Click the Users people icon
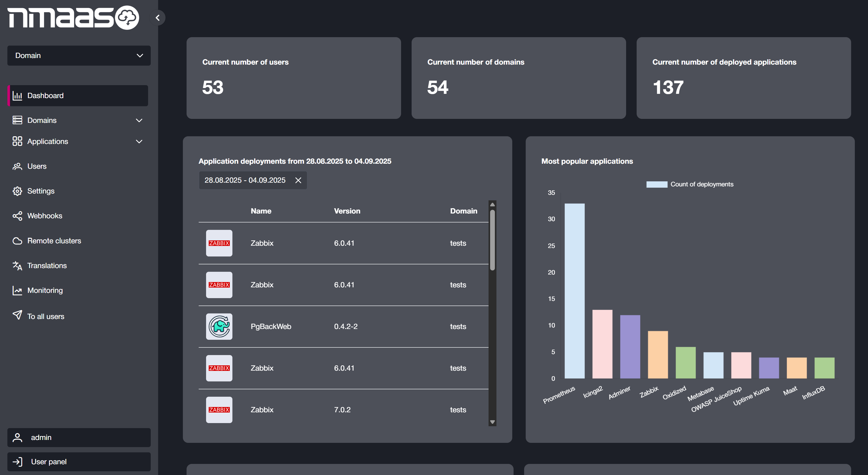 pos(17,166)
